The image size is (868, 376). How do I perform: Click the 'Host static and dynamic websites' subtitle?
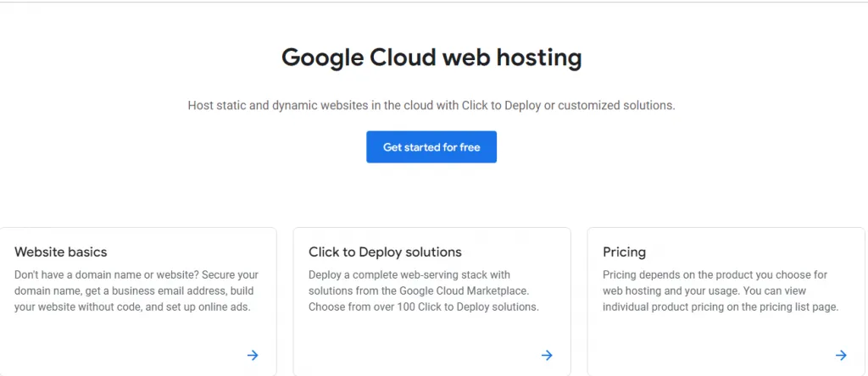(x=431, y=105)
